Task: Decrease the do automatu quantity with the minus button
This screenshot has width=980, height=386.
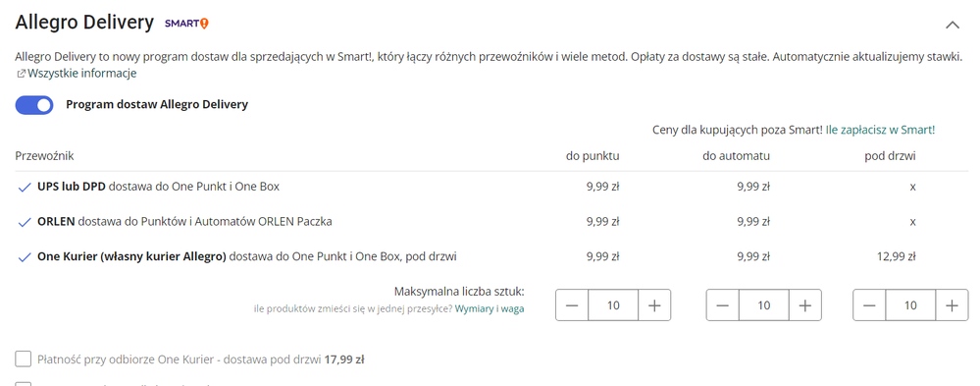Action: 723,305
